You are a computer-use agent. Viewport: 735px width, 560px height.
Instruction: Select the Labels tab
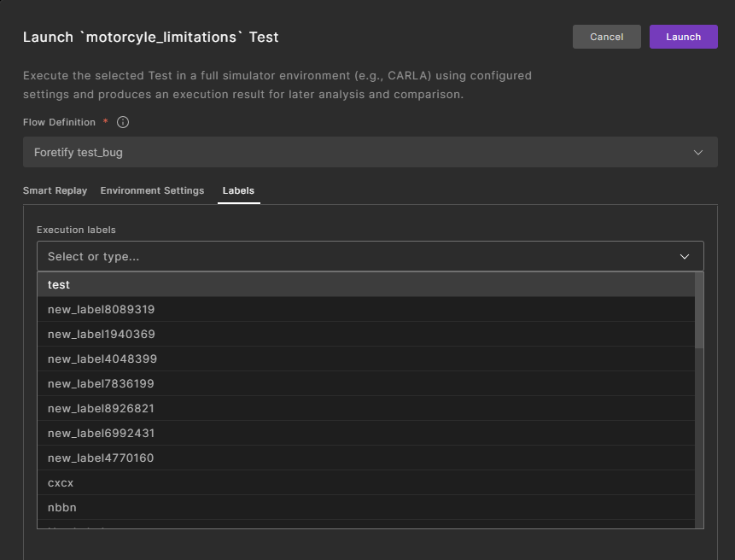pos(238,190)
